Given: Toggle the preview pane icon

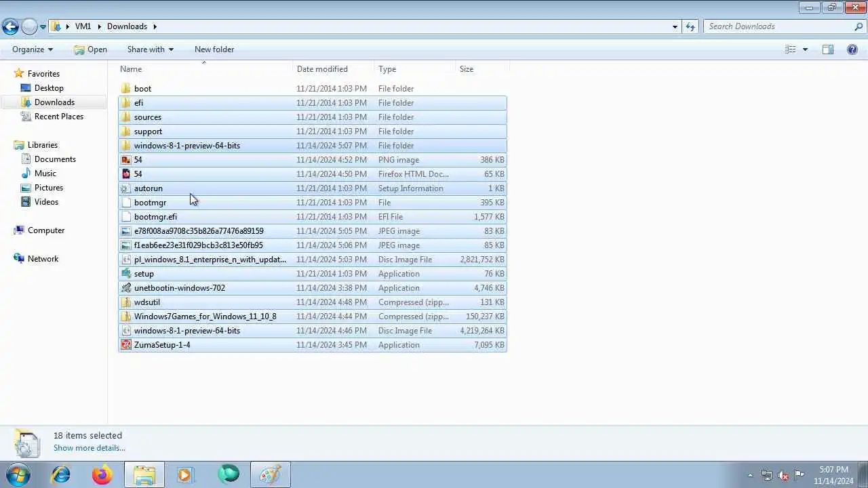Looking at the screenshot, I should [828, 49].
